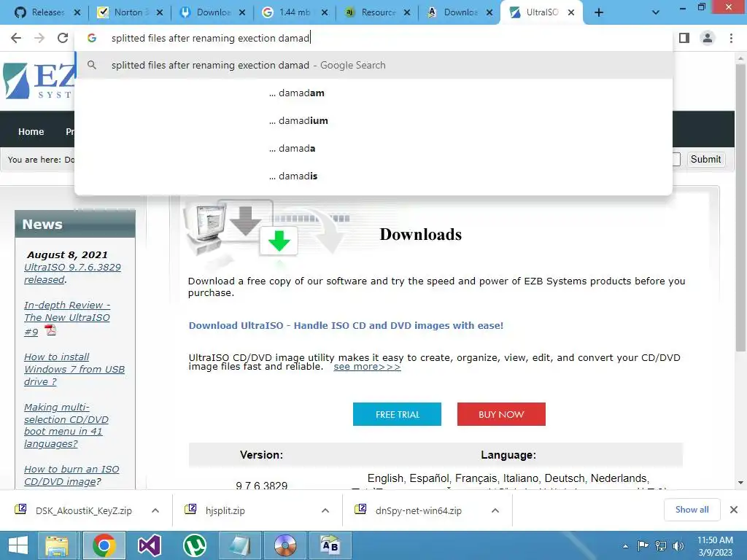Image resolution: width=747 pixels, height=560 pixels.
Task: Choose the damadis suggestion
Action: tap(373, 176)
